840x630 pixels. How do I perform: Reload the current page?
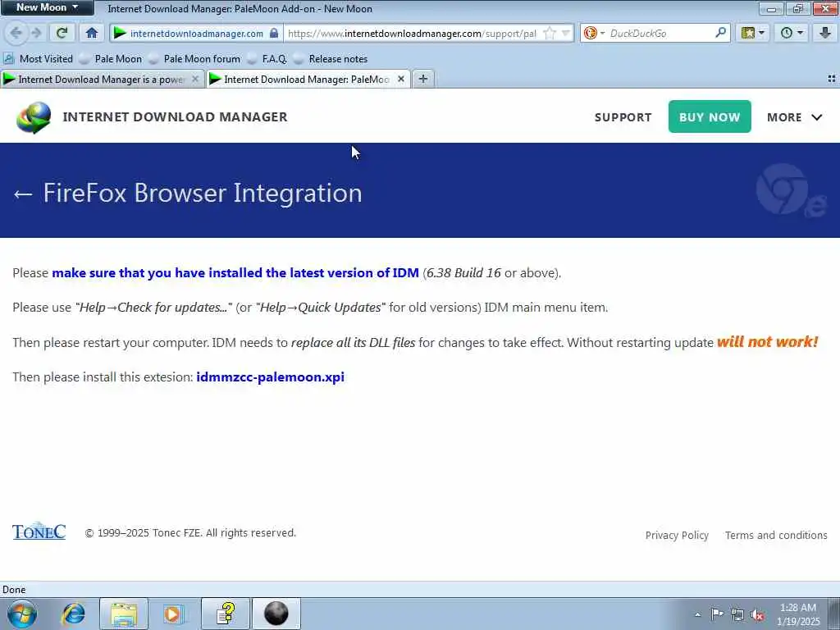tap(62, 33)
